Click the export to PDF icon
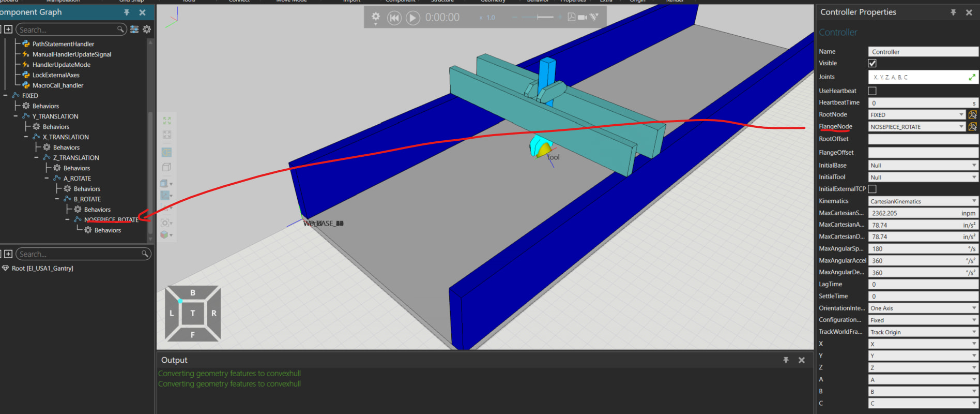Viewport: 980px width, 414px height. point(571,17)
